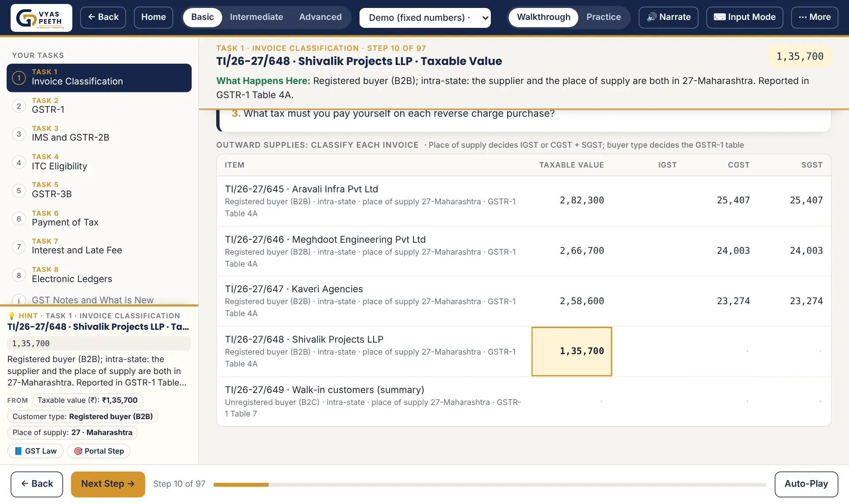Click CGST value 25,407 for Aravali
Viewport: 849px width, 504px height.
click(733, 200)
